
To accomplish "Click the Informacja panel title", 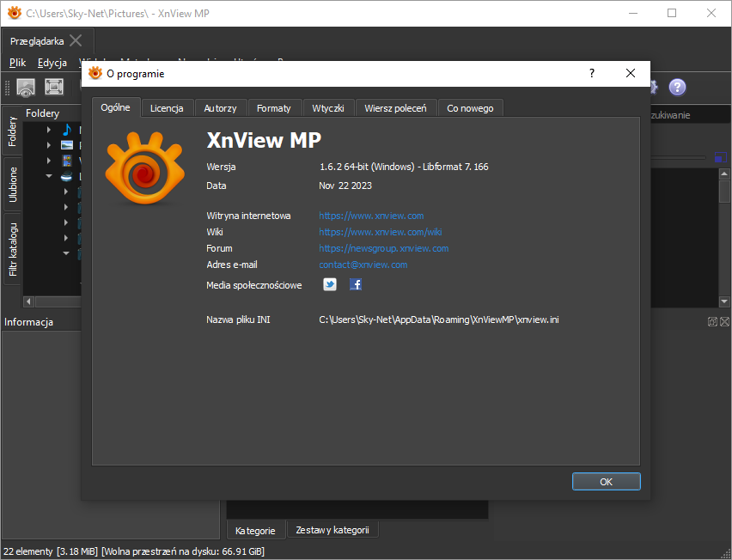I will coord(28,322).
